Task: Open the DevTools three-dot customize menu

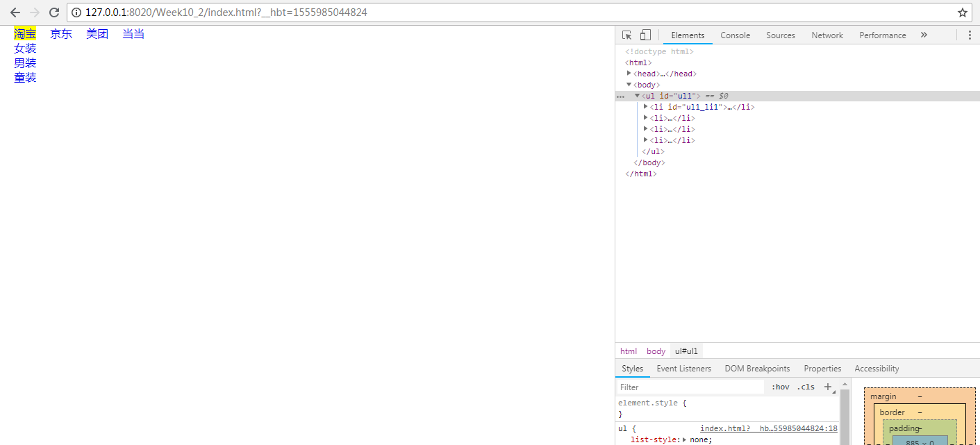Action: [x=970, y=35]
